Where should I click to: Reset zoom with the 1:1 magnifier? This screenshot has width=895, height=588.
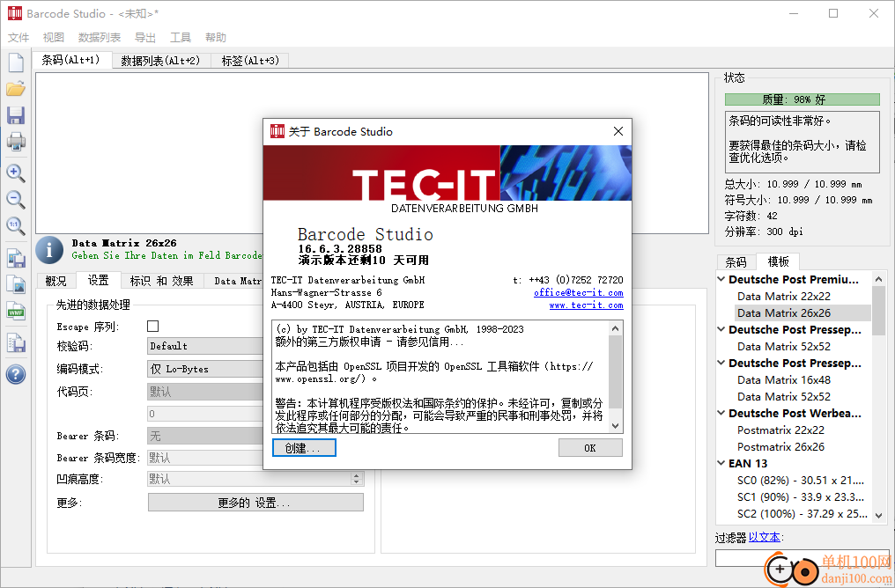click(x=15, y=225)
